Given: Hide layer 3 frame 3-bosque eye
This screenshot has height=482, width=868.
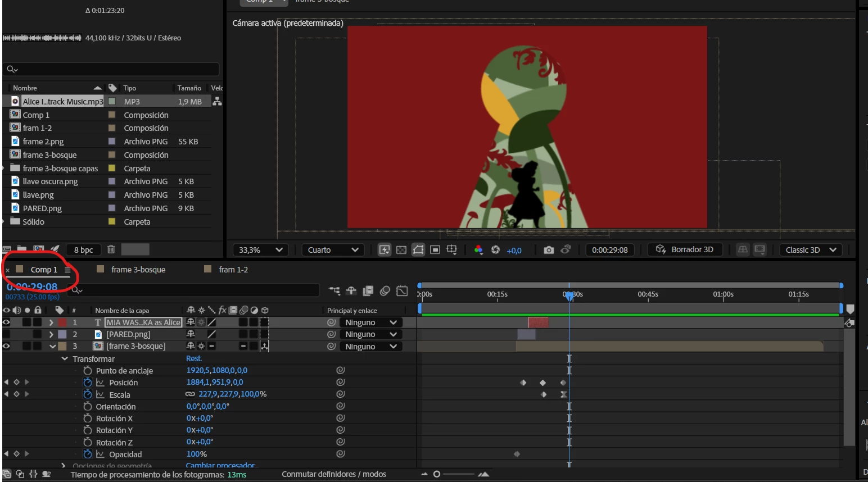Looking at the screenshot, I should [6, 346].
